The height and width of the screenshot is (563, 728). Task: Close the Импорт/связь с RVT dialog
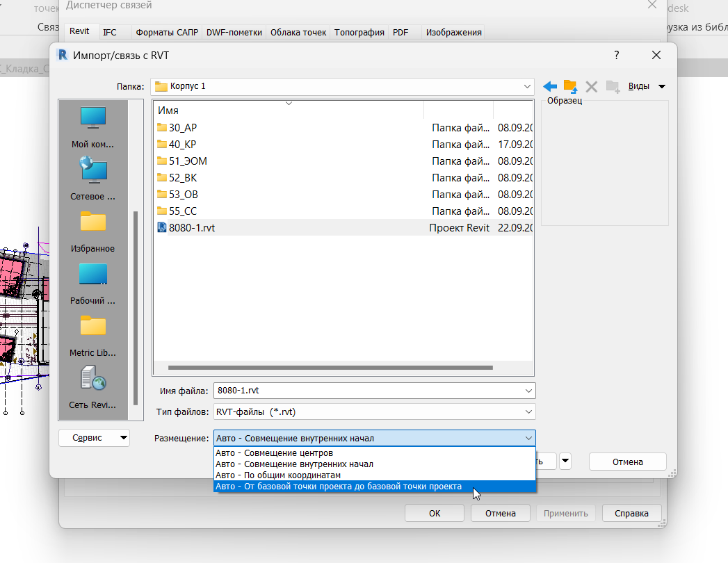click(x=656, y=55)
